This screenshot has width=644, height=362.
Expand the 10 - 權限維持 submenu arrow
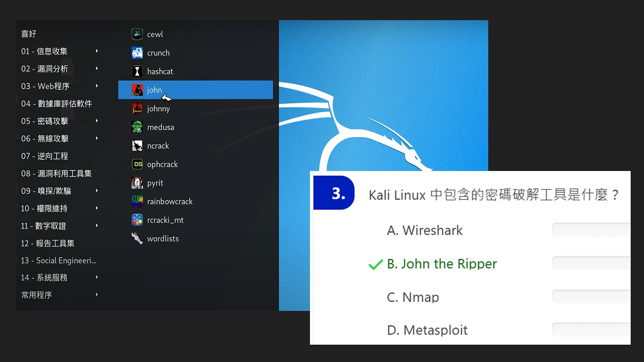pyautogui.click(x=97, y=208)
